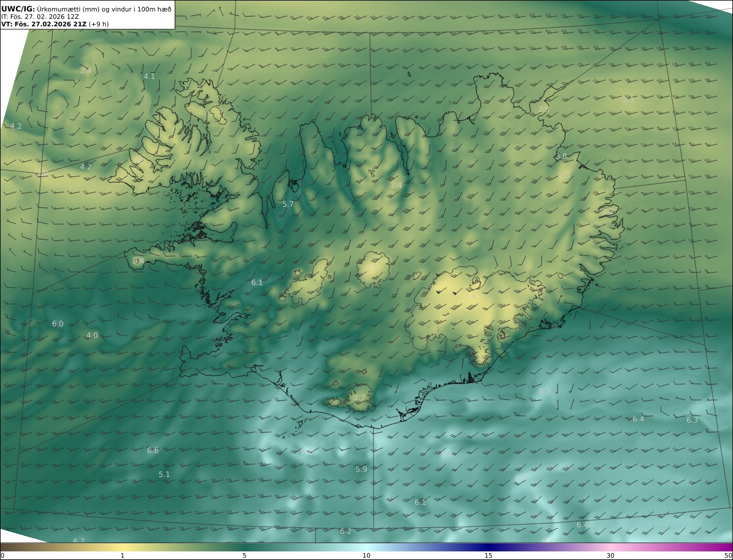Pick the 4.0 value label
733x560 pixels.
92,335
